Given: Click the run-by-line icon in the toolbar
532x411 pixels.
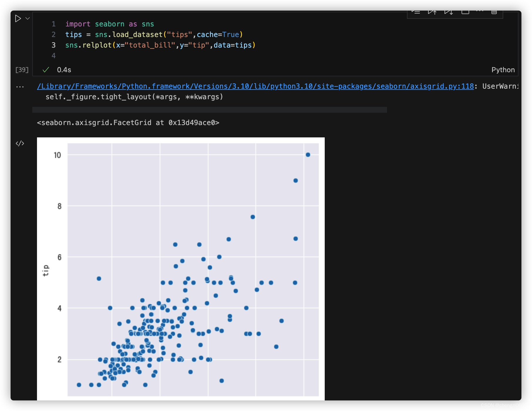Looking at the screenshot, I should point(416,12).
